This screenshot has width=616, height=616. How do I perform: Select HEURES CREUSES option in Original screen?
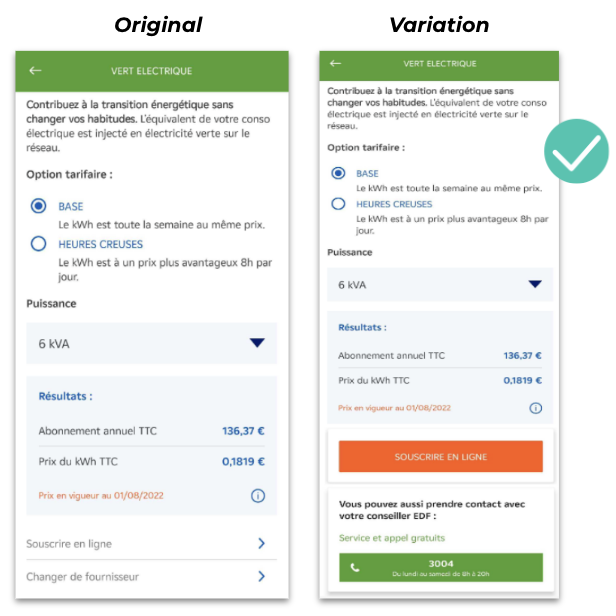[39, 244]
